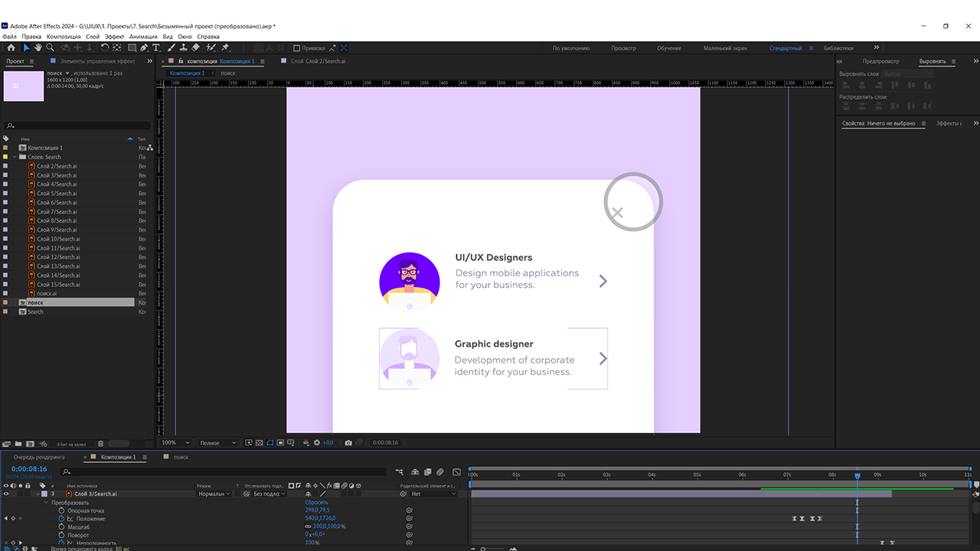The width and height of the screenshot is (980, 551).
Task: Collapse the Слой 3/Search.ai layer properties
Action: pyautogui.click(x=38, y=494)
